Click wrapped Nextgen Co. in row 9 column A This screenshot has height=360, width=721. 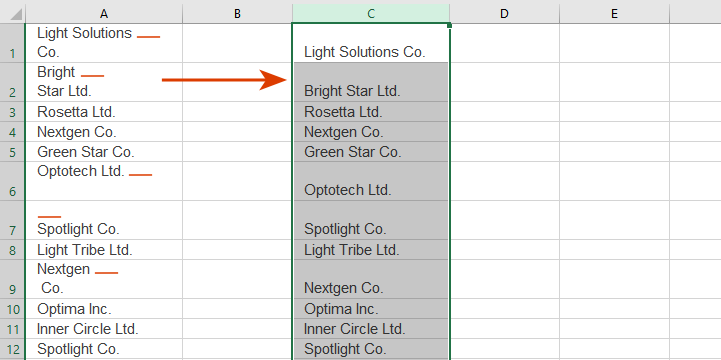point(104,279)
